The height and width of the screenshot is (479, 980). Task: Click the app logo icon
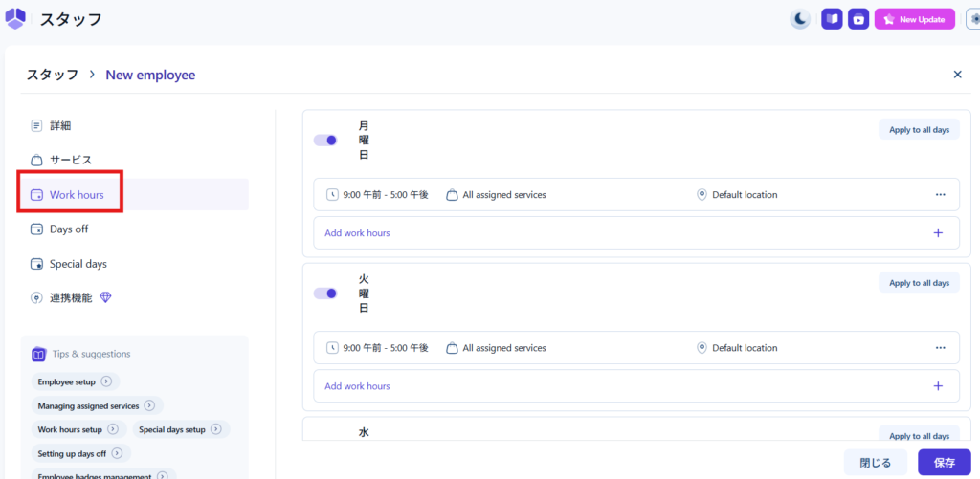point(16,18)
